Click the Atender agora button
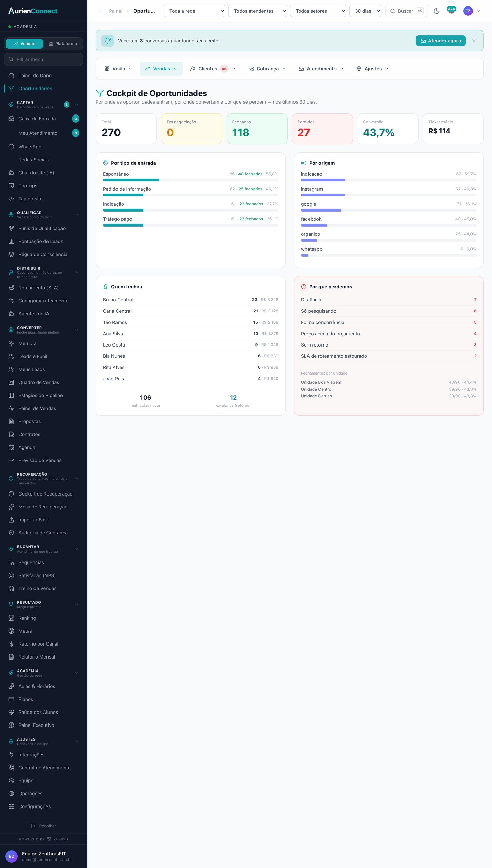 [x=441, y=41]
